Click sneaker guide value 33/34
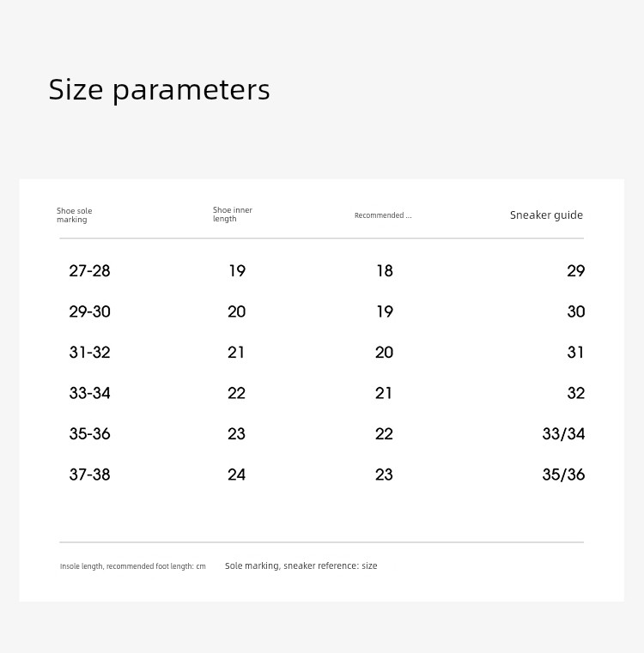The width and height of the screenshot is (644, 653). pos(563,434)
